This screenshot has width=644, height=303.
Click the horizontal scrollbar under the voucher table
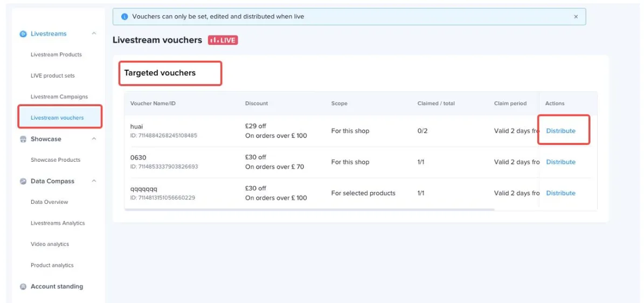tap(309, 210)
